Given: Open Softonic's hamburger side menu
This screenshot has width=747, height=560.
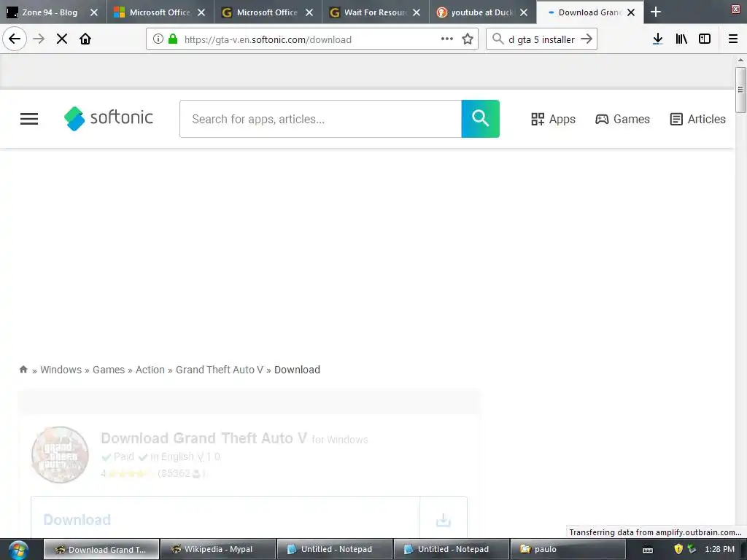Looking at the screenshot, I should click(29, 119).
